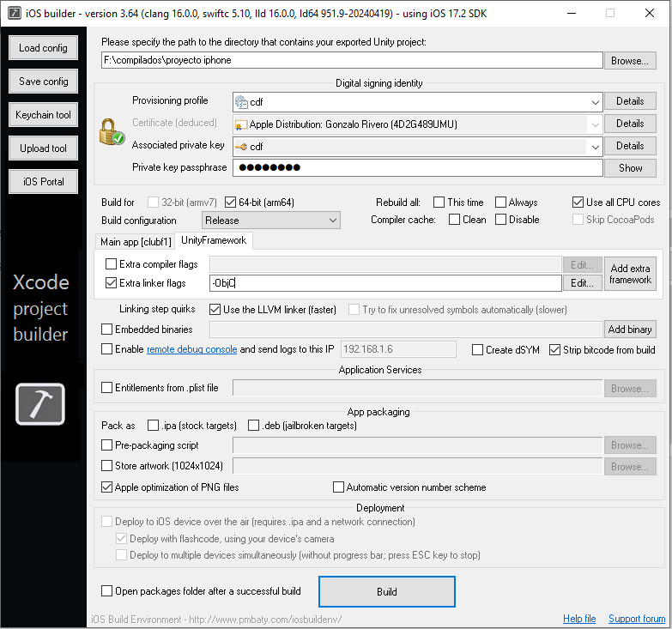
Task: Open the Build configuration Release dropdown
Action: click(x=271, y=221)
